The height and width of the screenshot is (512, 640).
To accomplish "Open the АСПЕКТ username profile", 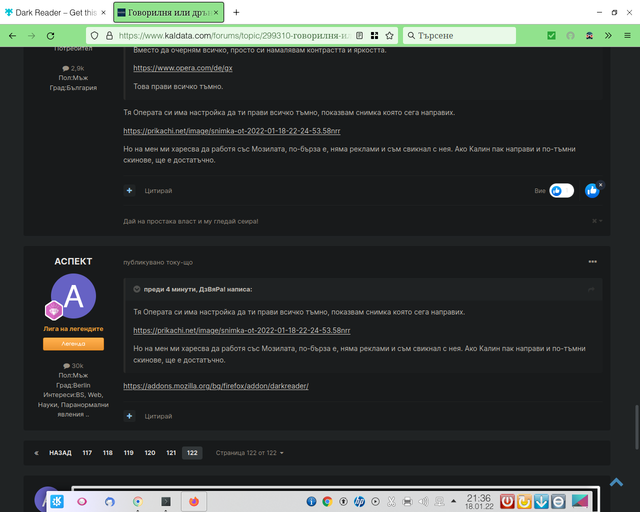I will (x=73, y=261).
